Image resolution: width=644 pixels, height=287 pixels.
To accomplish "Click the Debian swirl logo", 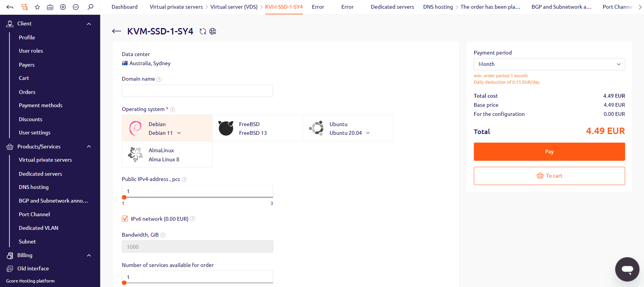I will tap(135, 128).
